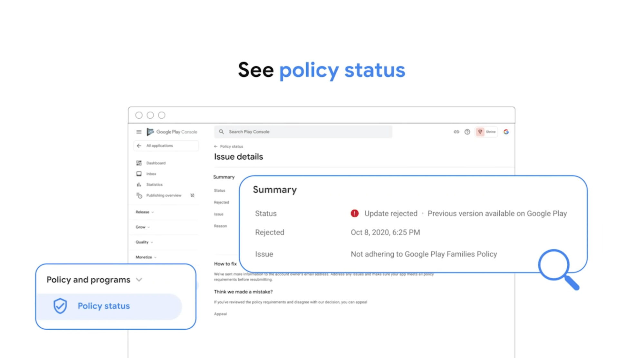Click the Statistics bar chart icon
Viewport: 644px width, 358px height.
click(x=139, y=184)
